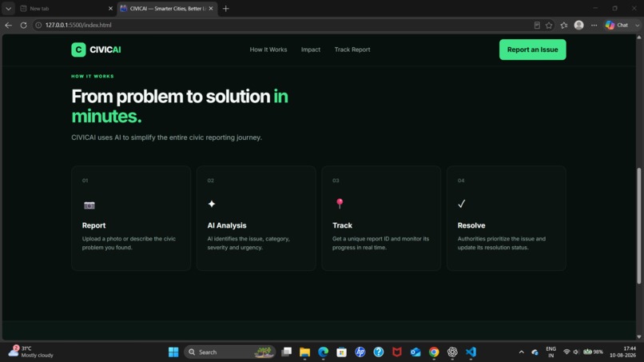Click the scrollbar up arrow at top

click(x=638, y=37)
